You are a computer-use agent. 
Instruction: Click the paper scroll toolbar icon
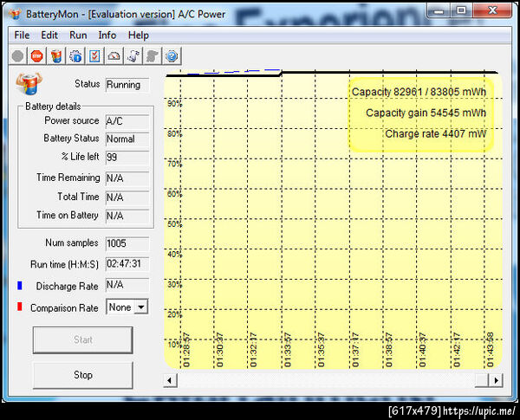[x=133, y=56]
